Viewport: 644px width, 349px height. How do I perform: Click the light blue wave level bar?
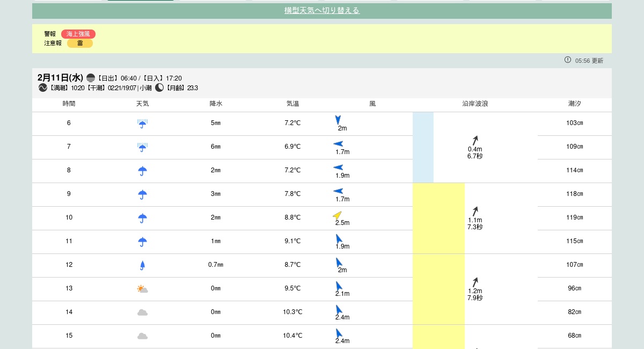[x=423, y=147]
